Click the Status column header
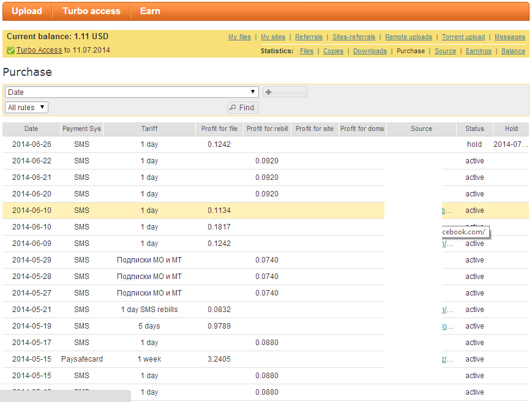The height and width of the screenshot is (402, 532). point(474,128)
